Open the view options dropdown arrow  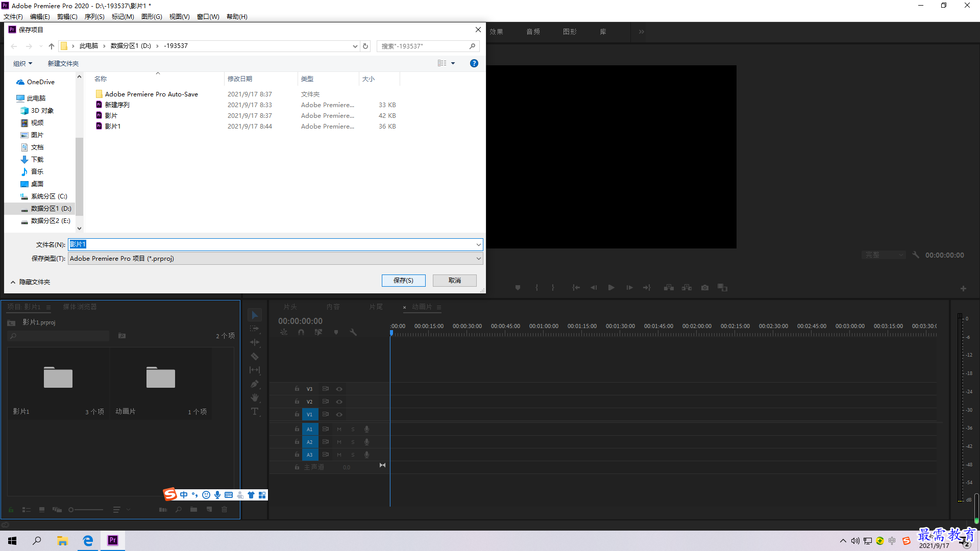click(453, 63)
